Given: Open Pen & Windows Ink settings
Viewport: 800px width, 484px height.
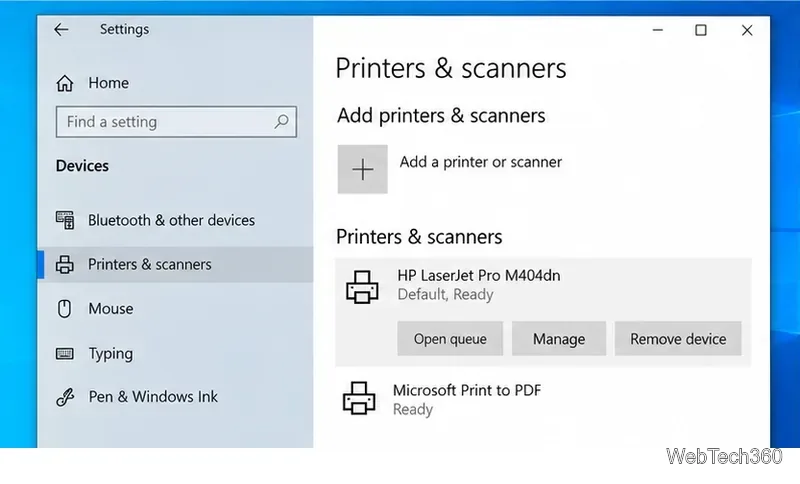Looking at the screenshot, I should click(x=153, y=397).
